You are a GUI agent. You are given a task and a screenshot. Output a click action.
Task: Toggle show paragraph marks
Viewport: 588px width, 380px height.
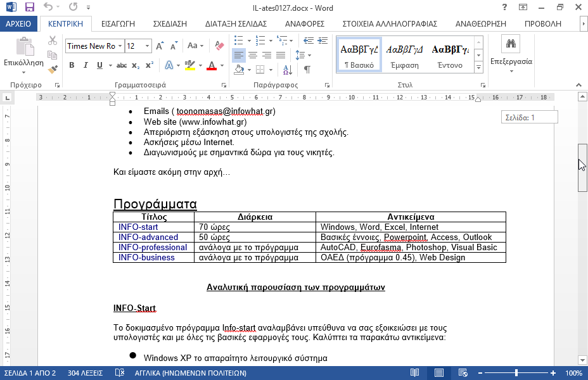[307, 69]
